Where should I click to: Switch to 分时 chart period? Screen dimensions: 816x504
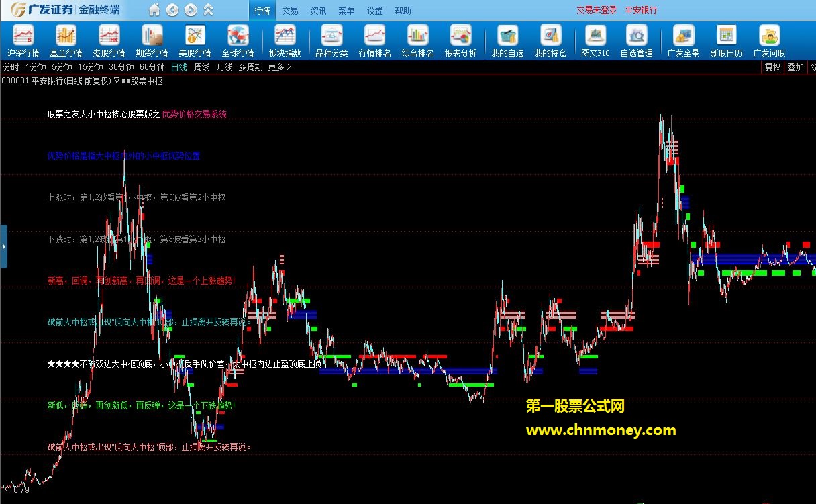click(x=11, y=67)
